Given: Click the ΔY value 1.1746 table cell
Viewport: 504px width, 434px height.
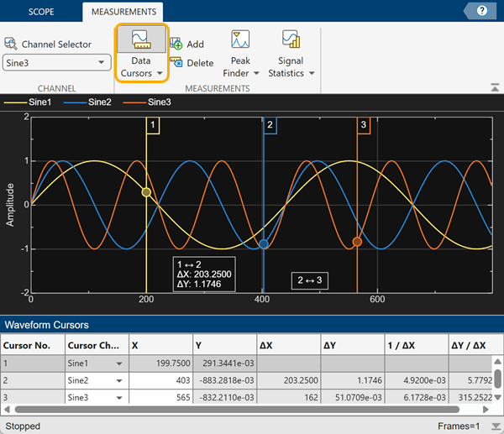Looking at the screenshot, I should pyautogui.click(x=353, y=380).
